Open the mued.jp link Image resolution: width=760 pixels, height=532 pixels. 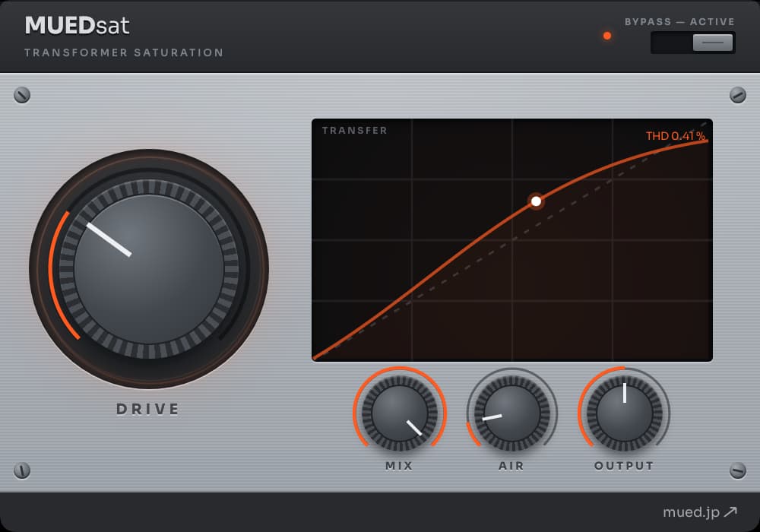point(700,512)
